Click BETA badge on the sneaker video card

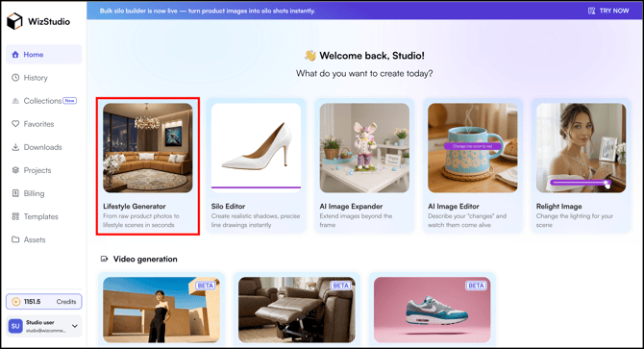click(x=477, y=286)
